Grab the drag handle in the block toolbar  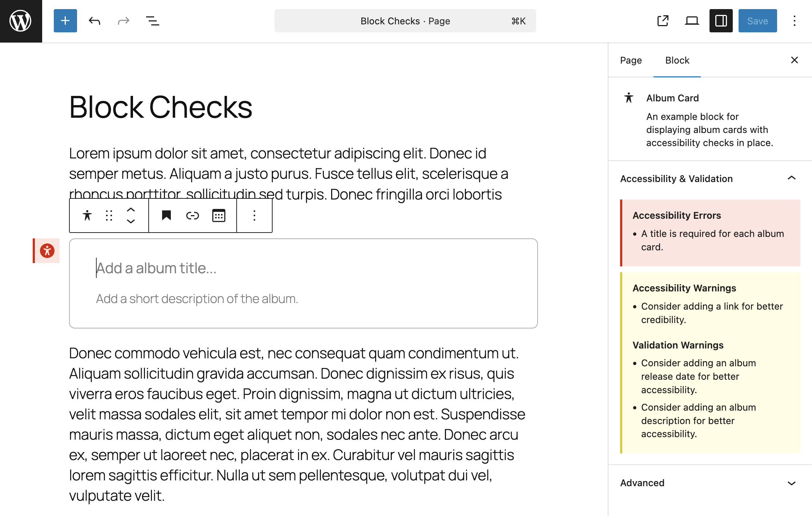pos(109,215)
